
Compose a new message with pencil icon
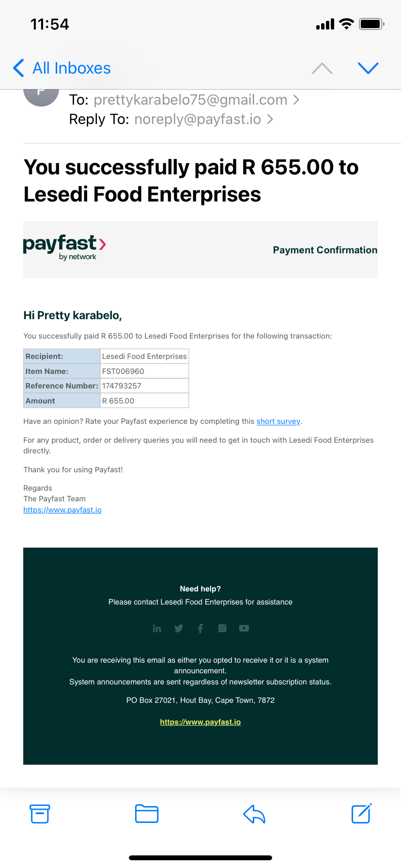[x=361, y=813]
